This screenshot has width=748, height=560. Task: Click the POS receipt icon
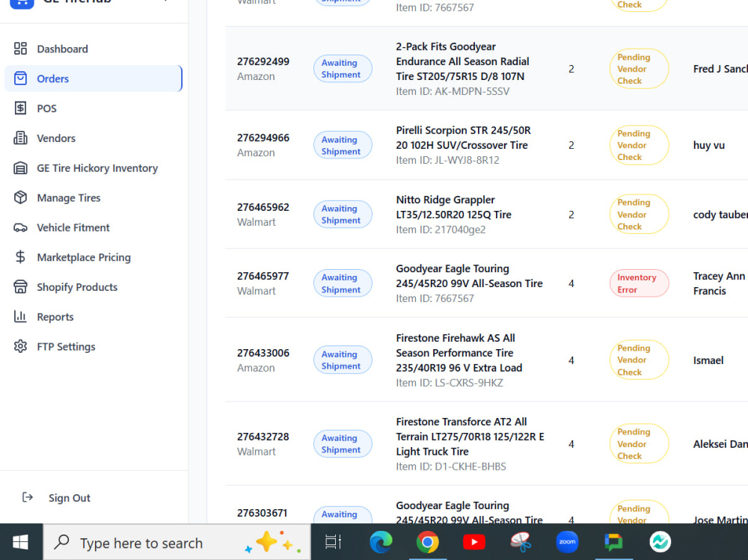coord(20,108)
